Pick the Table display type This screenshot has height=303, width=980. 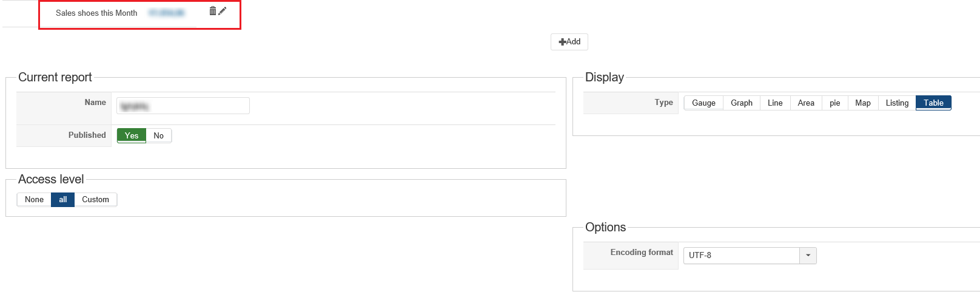[934, 103]
